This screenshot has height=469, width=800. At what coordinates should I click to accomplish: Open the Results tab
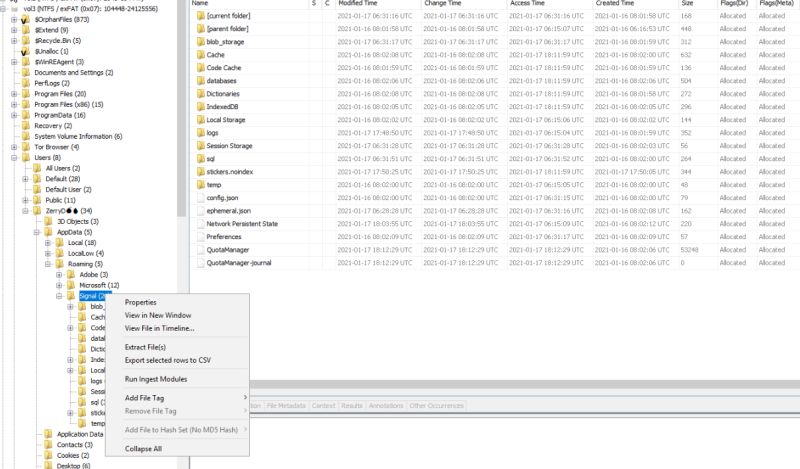tap(352, 406)
